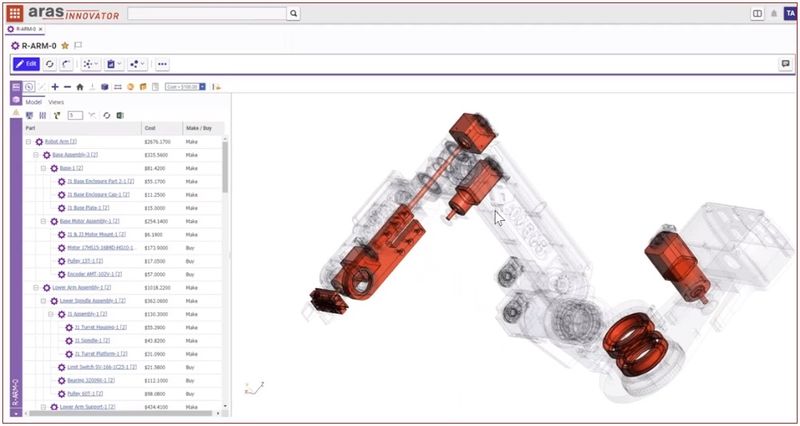Screen dimensions: 800x426
Task: Collapse the Robot Arm tree node
Action: (29, 142)
